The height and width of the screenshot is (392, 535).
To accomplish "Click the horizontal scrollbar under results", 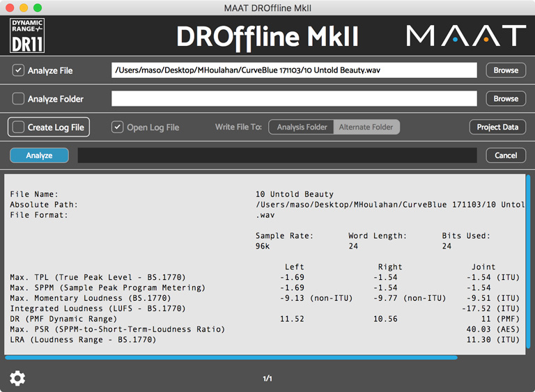I will (231, 358).
